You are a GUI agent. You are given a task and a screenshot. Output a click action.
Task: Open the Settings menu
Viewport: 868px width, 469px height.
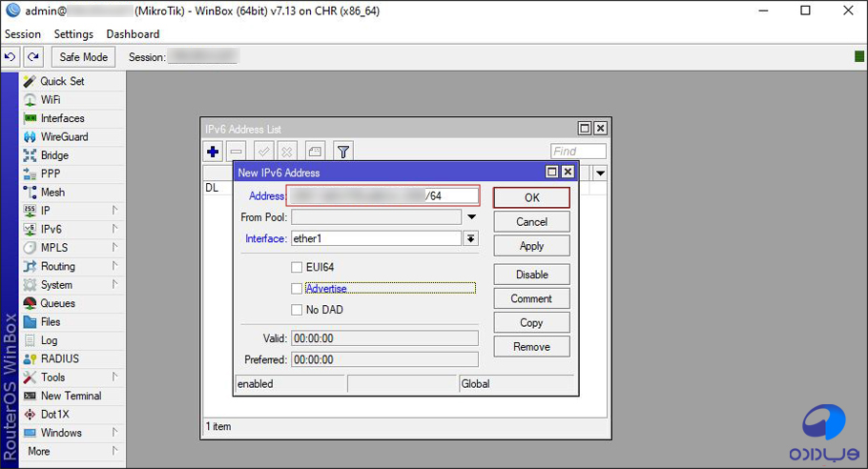73,34
